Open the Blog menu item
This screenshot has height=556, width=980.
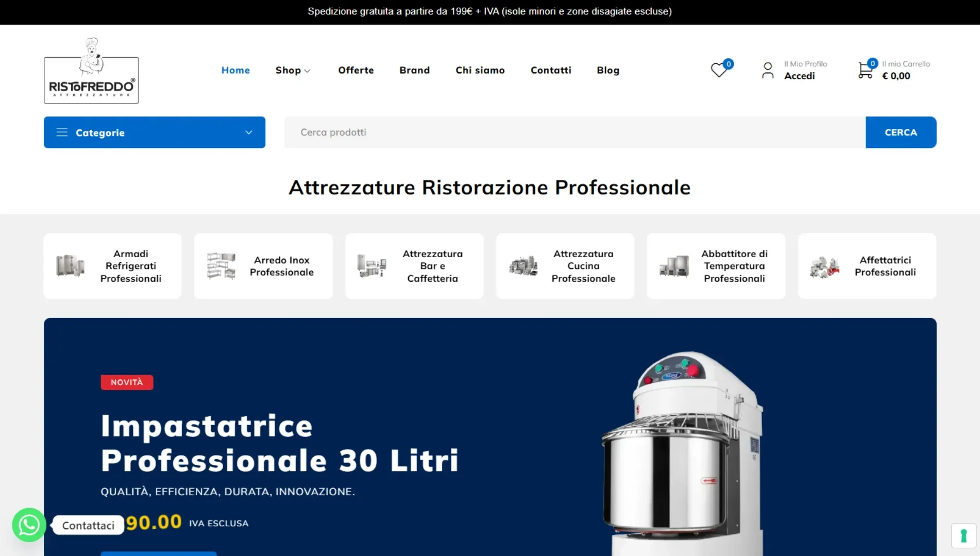tap(608, 70)
